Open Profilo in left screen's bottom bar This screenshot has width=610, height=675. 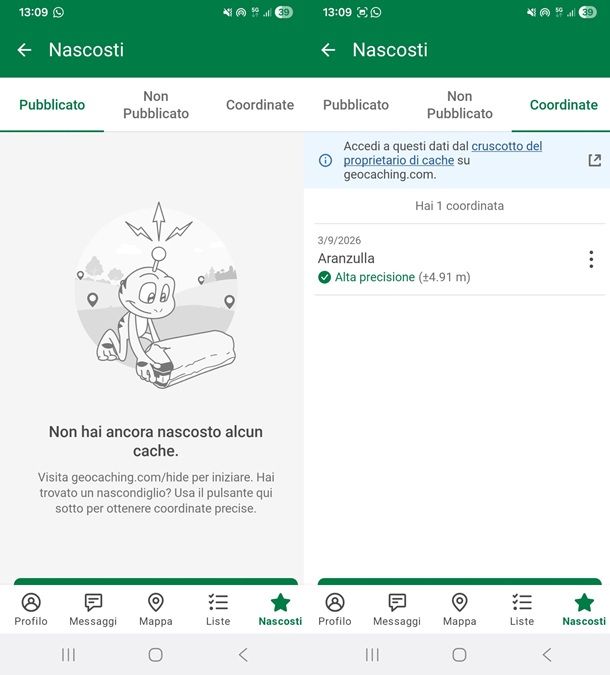click(x=31, y=609)
